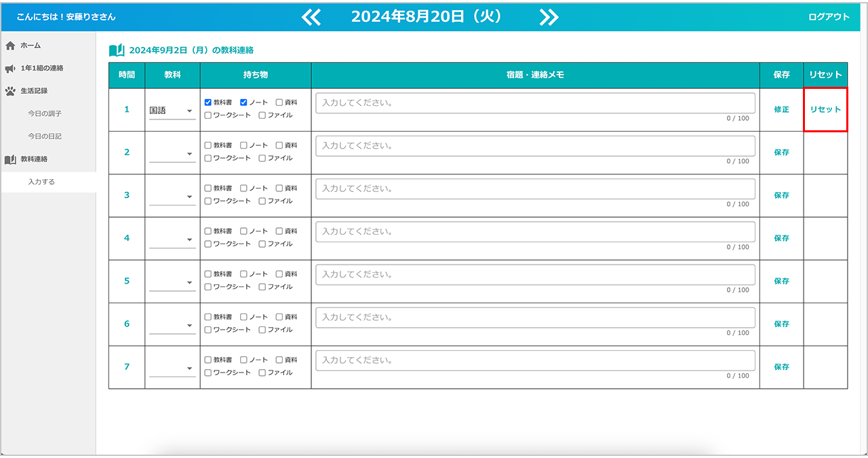Open 今日の調子 in the sidebar
This screenshot has width=868, height=458.
point(45,114)
